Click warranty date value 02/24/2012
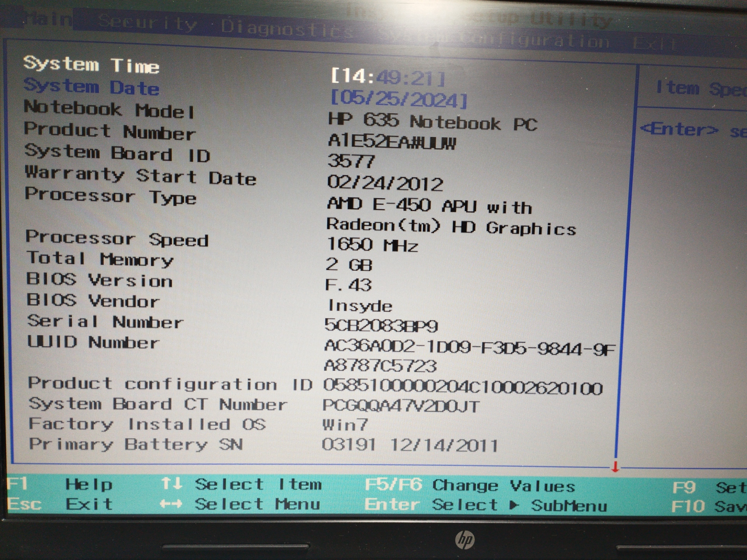The width and height of the screenshot is (747, 560). (385, 182)
